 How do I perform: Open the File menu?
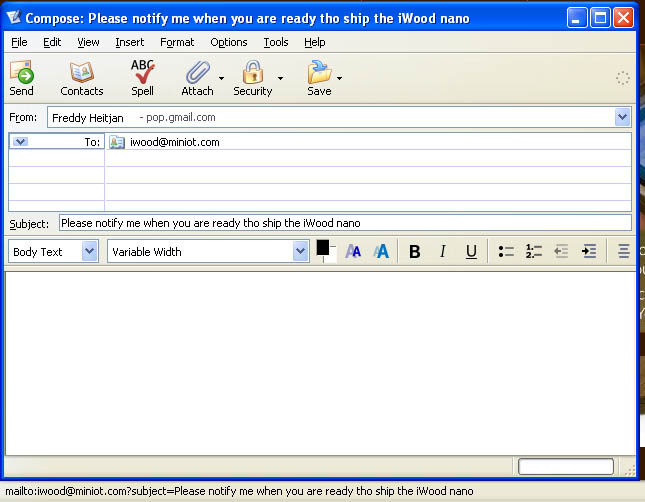[19, 42]
